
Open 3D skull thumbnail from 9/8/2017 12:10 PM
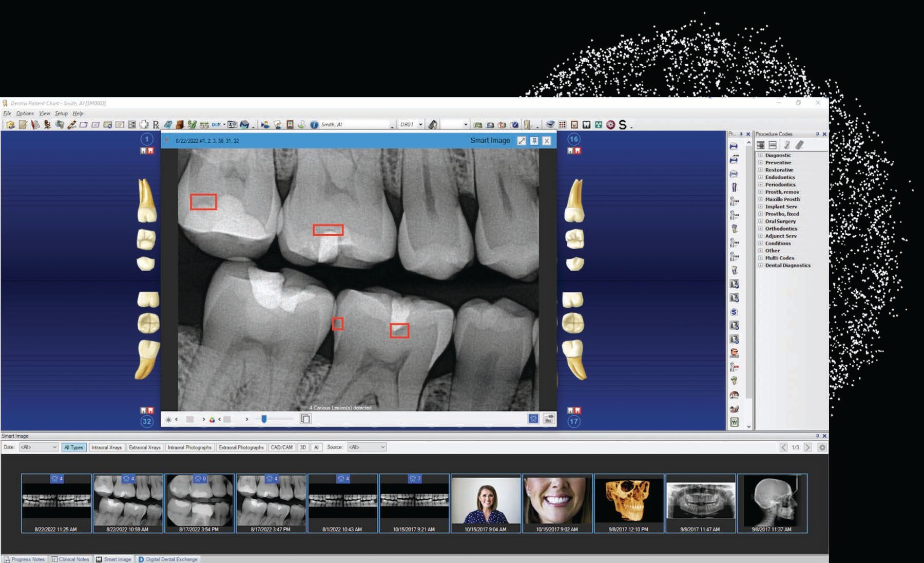(629, 503)
